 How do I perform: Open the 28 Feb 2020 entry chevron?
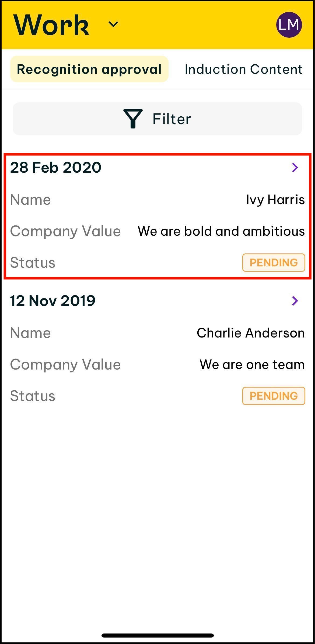295,168
